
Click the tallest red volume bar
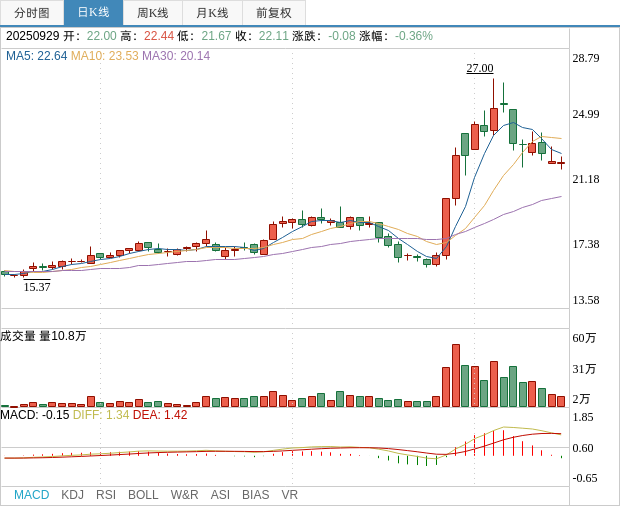coord(456,376)
